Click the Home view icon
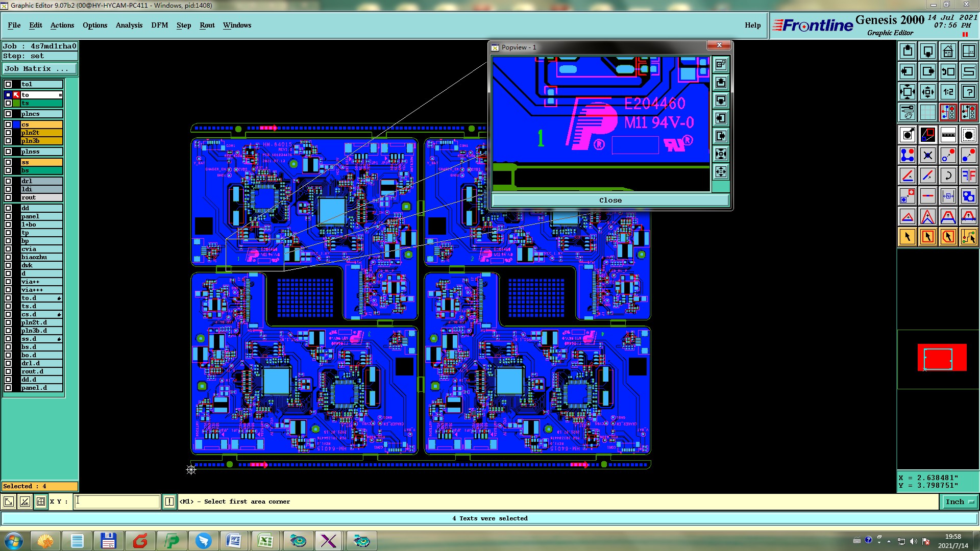 point(948,51)
